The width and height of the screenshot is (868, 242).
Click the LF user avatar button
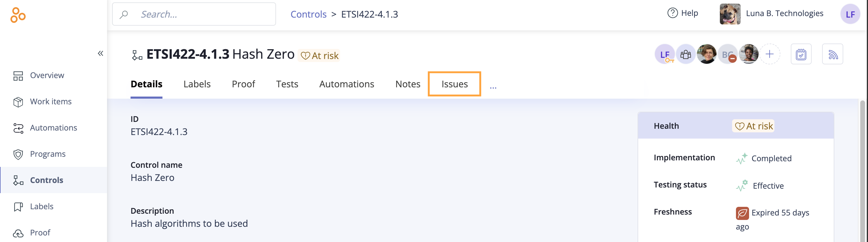pos(850,14)
